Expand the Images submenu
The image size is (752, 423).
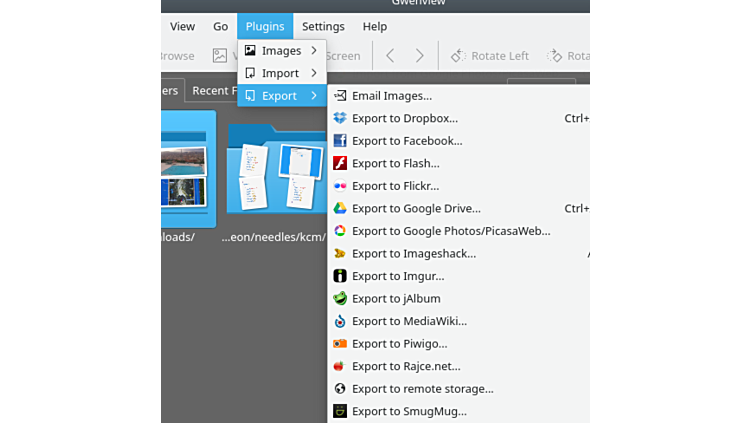(x=281, y=51)
